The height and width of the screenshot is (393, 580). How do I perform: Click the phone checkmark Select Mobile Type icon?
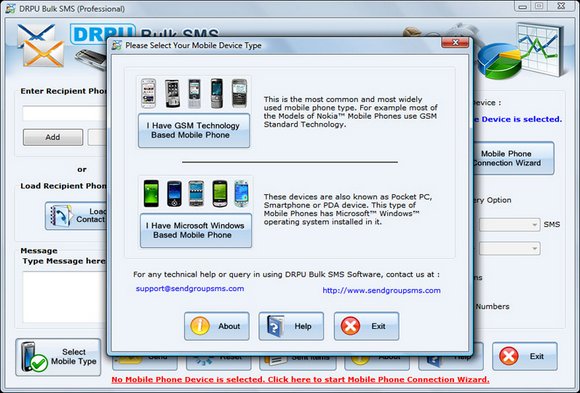[34, 357]
